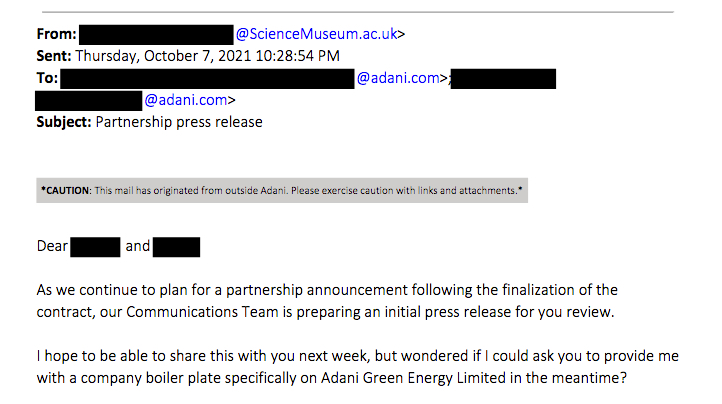Image resolution: width=722 pixels, height=404 pixels.
Task: Click the long redacted block after To:
Action: 207,78
